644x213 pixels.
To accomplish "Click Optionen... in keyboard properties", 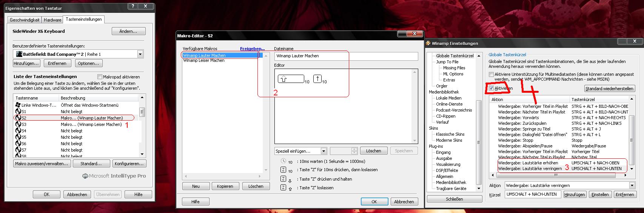I will 88,63.
